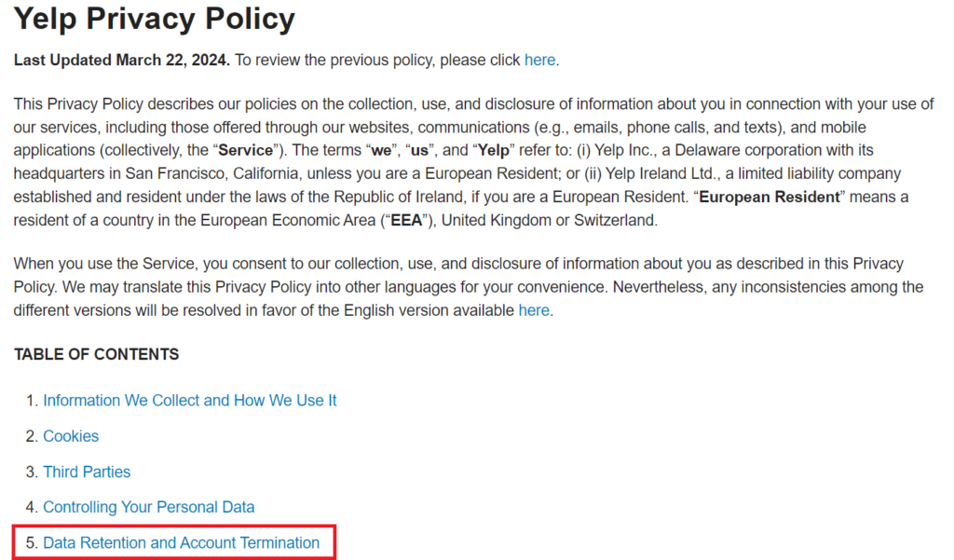Screen dimensions: 954x560
Task: Jump to the Cookies section
Action: [71, 436]
